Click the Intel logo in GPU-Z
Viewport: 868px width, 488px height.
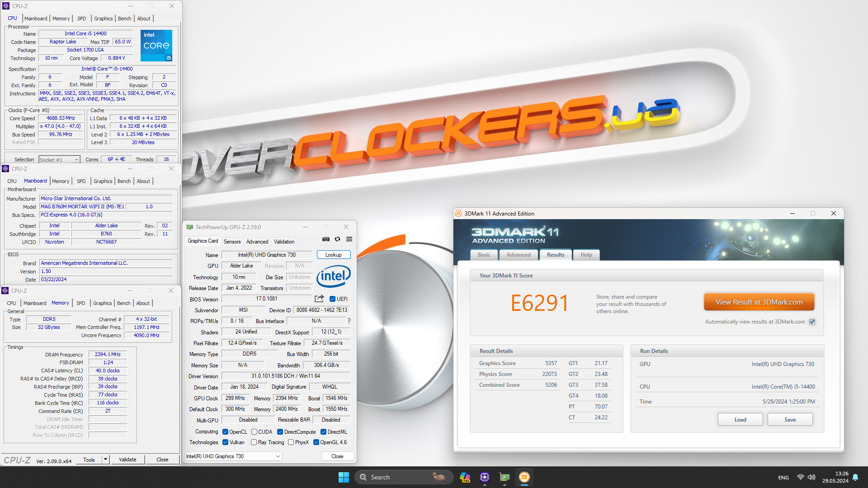click(334, 276)
